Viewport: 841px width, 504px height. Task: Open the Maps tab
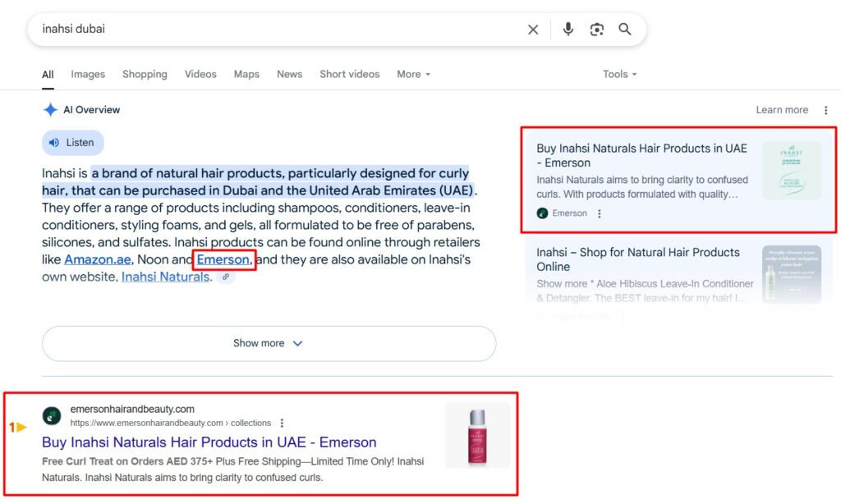pos(246,75)
